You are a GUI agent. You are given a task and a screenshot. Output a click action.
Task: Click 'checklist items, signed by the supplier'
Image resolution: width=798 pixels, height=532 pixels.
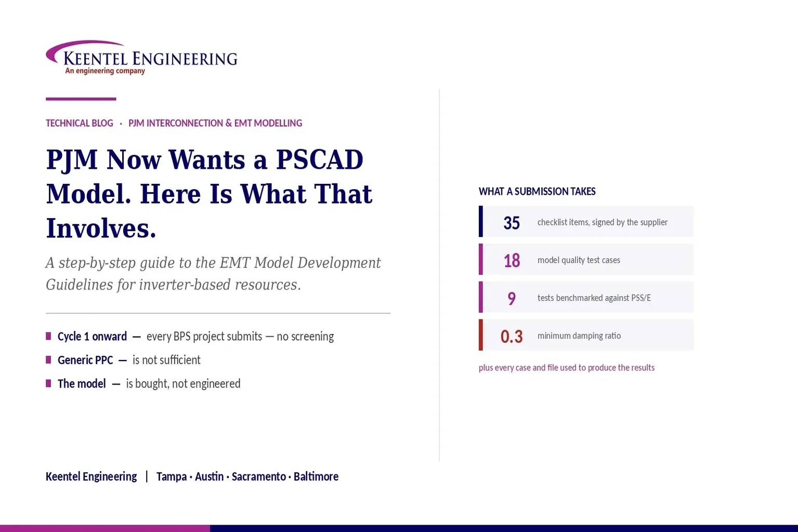603,222
